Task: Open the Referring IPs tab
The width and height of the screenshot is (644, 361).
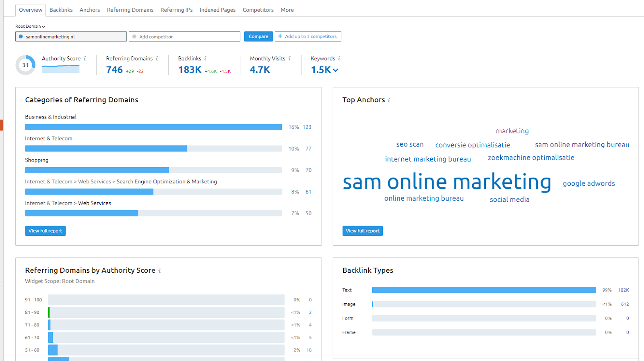Action: point(176,10)
